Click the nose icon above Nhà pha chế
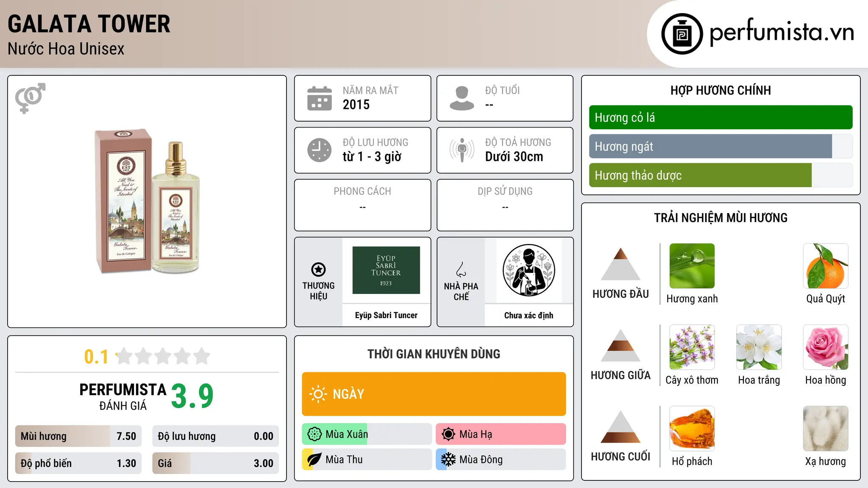 click(x=461, y=269)
